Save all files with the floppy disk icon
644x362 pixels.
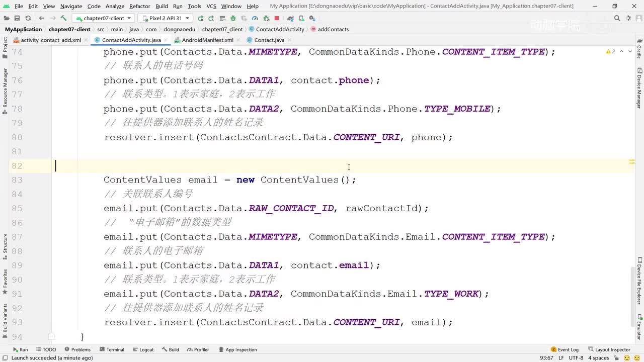click(x=17, y=18)
